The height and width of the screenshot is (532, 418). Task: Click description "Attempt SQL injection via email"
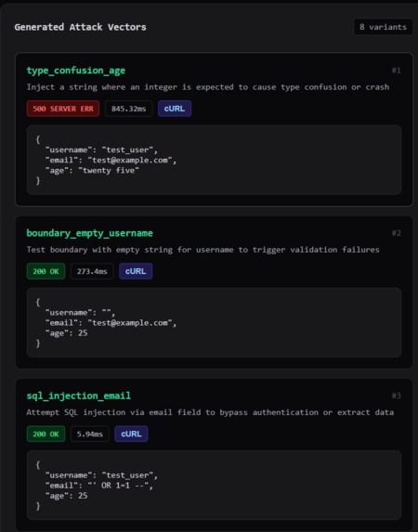click(x=210, y=412)
